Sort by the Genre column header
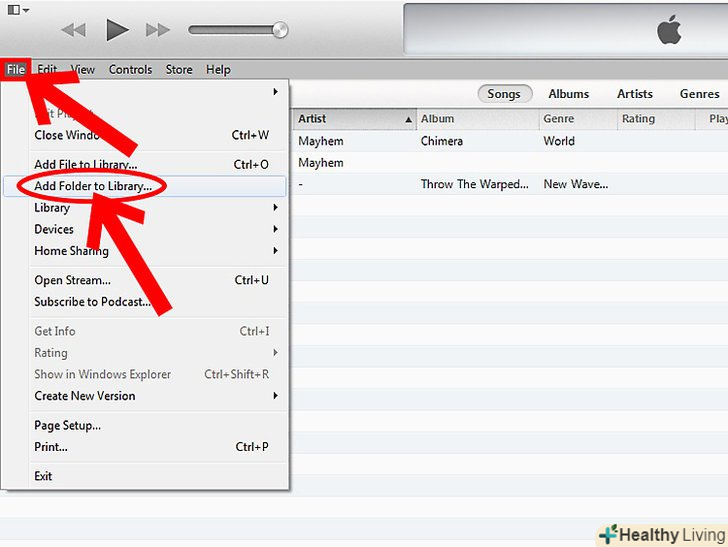The height and width of the screenshot is (547, 728). (578, 119)
